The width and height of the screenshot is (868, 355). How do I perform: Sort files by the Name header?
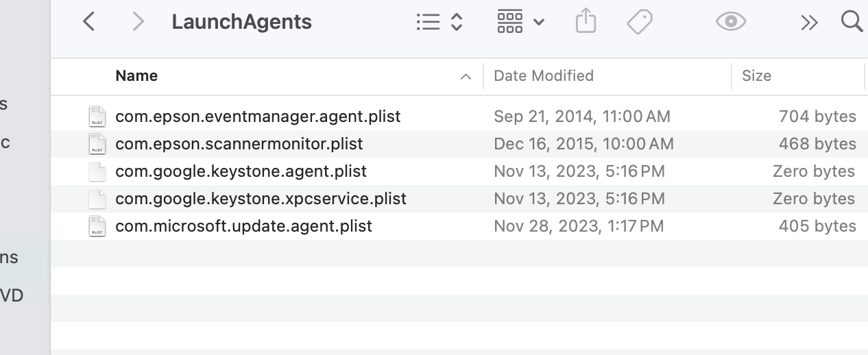[136, 76]
